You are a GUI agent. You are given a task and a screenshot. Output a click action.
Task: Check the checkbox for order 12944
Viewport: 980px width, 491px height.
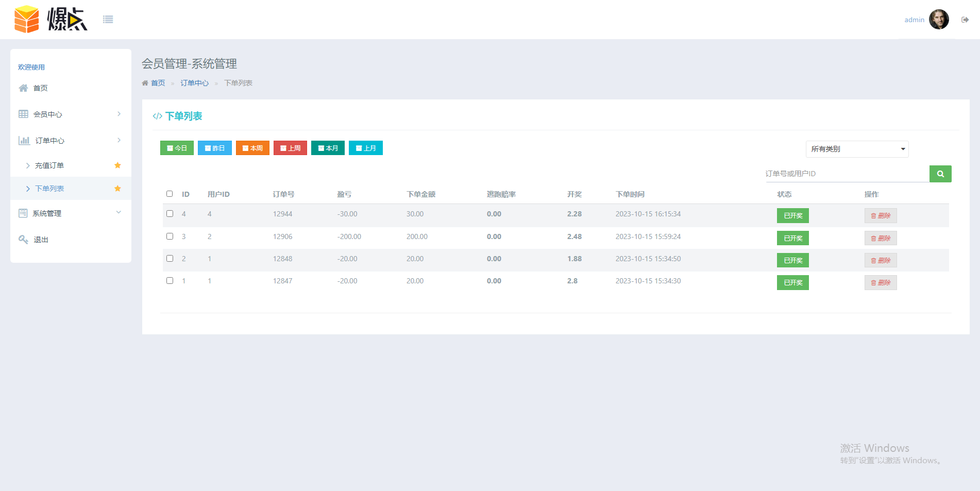pos(170,213)
